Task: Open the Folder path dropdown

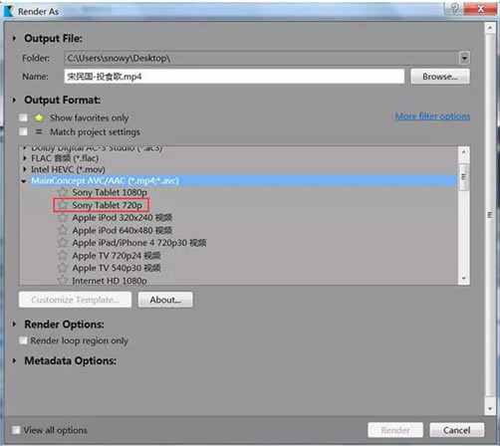Action: pyautogui.click(x=464, y=58)
